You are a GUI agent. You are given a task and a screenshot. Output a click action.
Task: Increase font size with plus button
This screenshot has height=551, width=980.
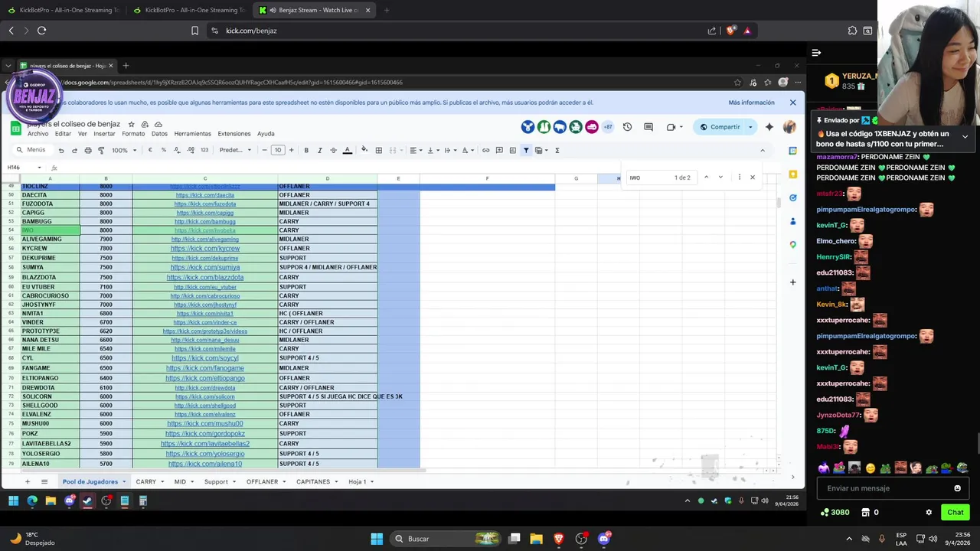click(x=291, y=151)
